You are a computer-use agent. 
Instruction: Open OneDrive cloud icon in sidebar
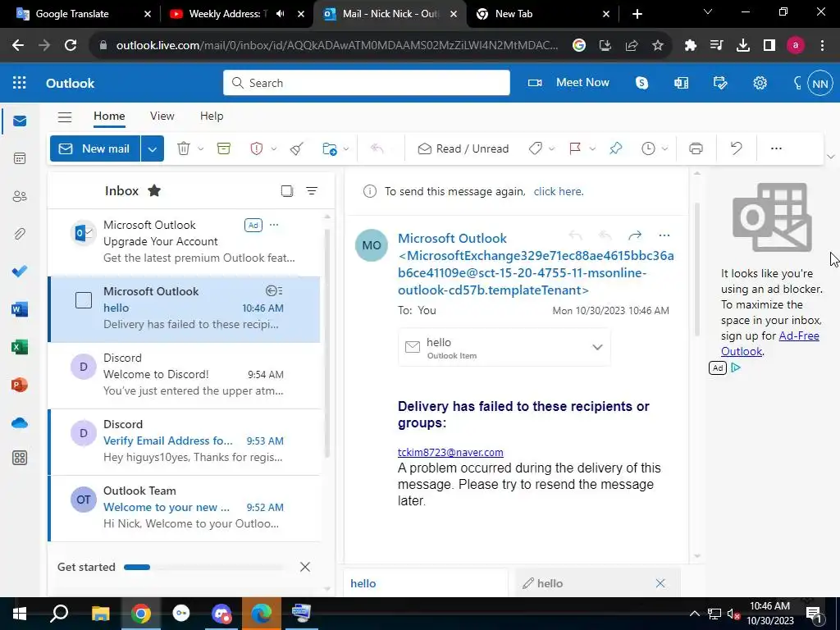tap(20, 422)
